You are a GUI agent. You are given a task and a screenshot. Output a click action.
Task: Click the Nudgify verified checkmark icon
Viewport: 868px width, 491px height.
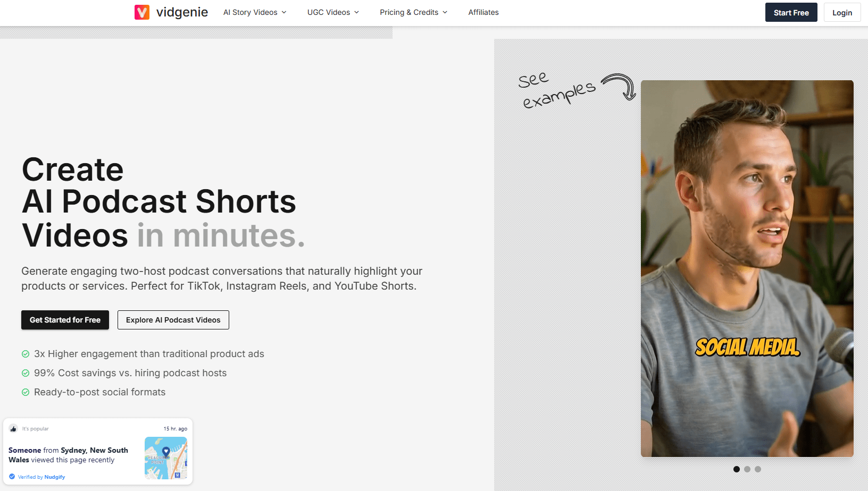pyautogui.click(x=12, y=477)
